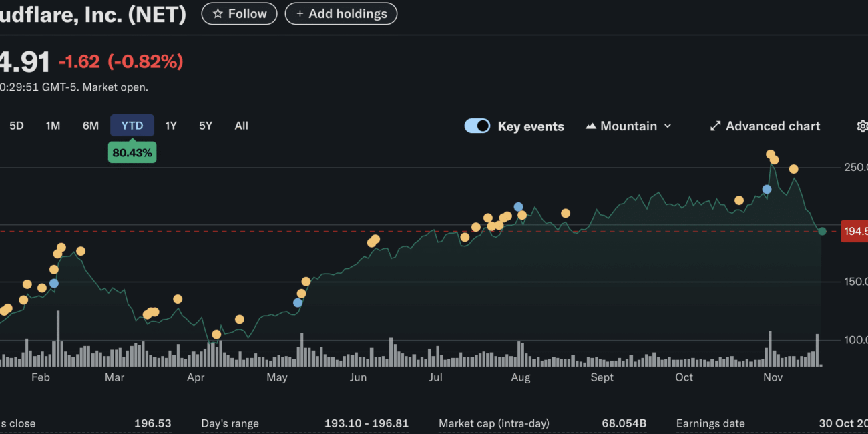Screen dimensions: 868x434
Task: Open the Mountain chart type dropdown
Action: [x=628, y=126]
